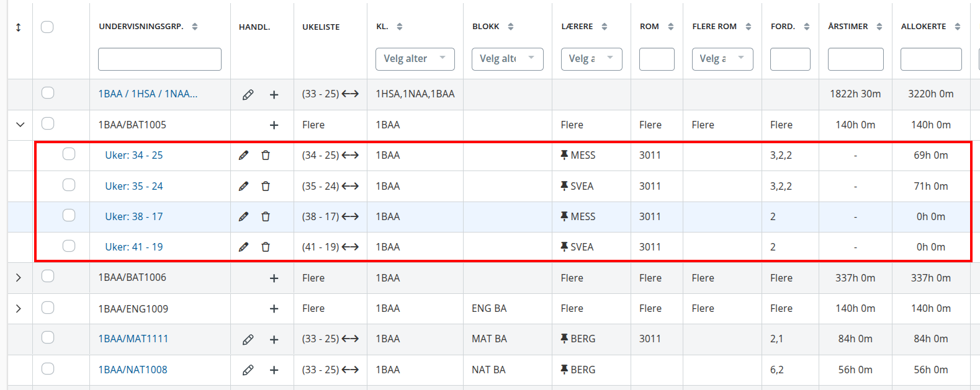The height and width of the screenshot is (390, 980).
Task: Sort by Lærere column
Action: point(605,27)
